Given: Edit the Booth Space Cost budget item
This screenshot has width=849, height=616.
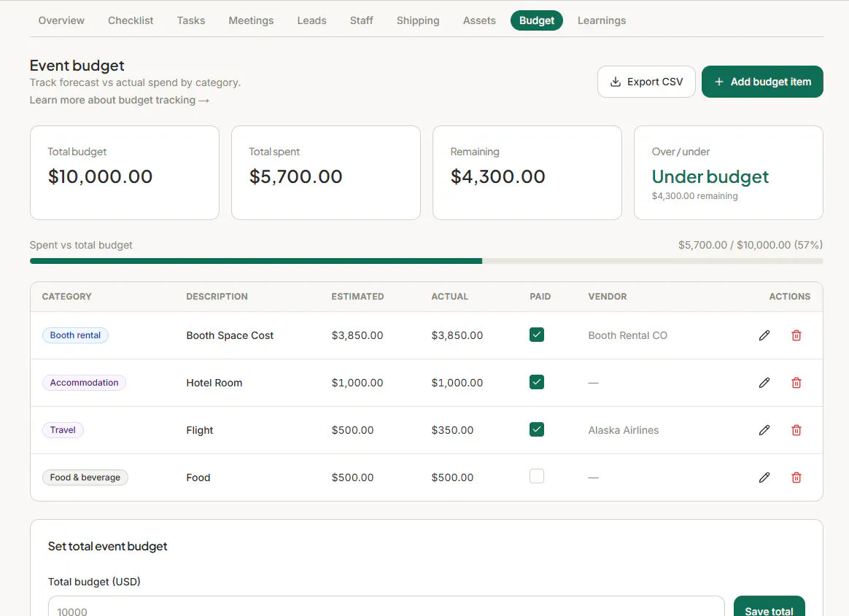Looking at the screenshot, I should point(764,335).
